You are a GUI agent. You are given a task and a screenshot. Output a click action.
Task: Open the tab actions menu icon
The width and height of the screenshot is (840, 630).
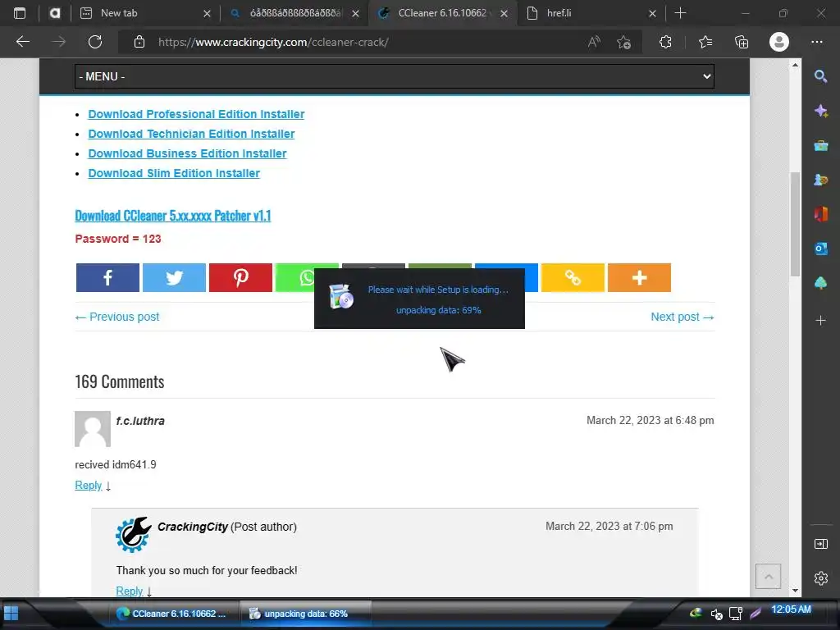coord(20,13)
